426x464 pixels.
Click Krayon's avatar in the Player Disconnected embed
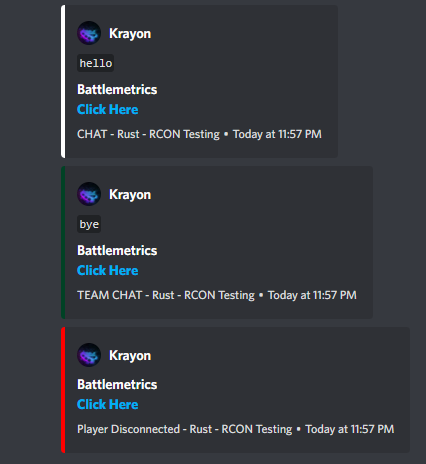(89, 355)
